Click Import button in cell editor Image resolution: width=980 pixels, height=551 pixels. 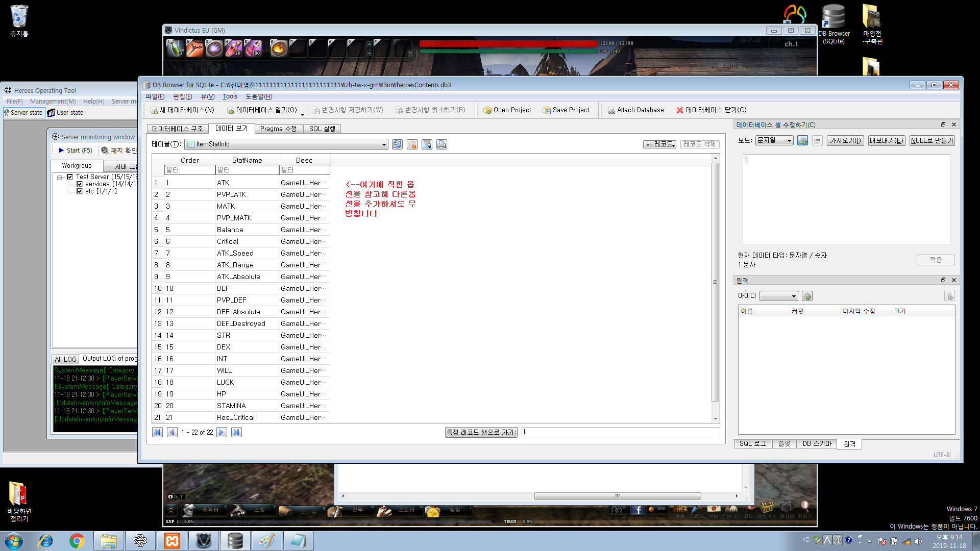(845, 140)
